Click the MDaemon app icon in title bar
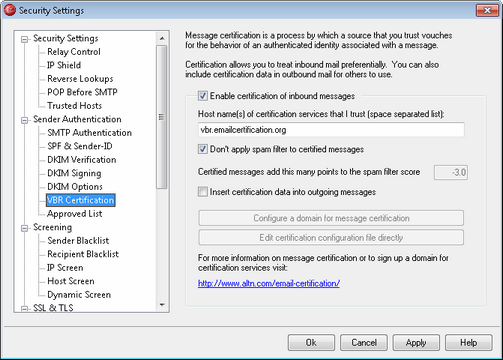 coord(10,10)
